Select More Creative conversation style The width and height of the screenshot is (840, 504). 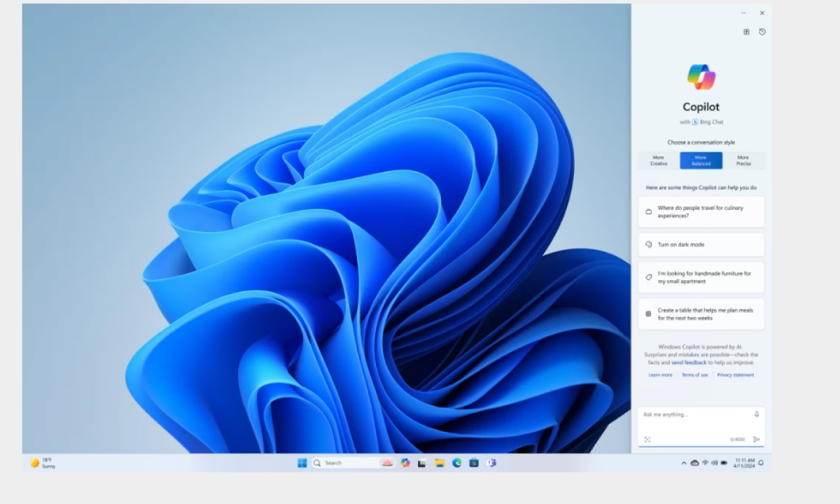659,160
